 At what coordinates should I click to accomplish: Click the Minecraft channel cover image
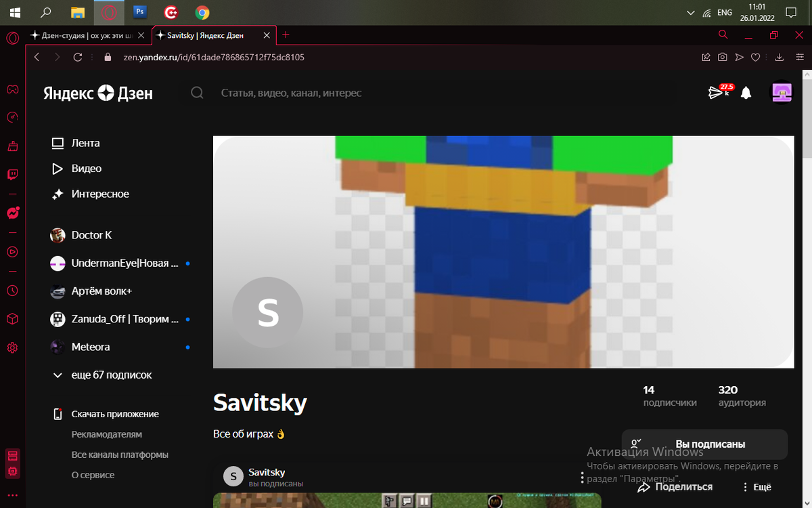point(503,252)
